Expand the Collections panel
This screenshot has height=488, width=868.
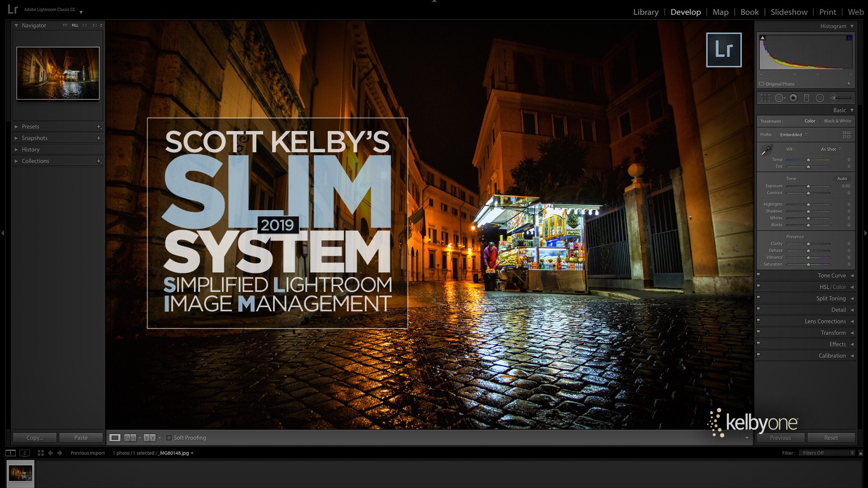(16, 161)
